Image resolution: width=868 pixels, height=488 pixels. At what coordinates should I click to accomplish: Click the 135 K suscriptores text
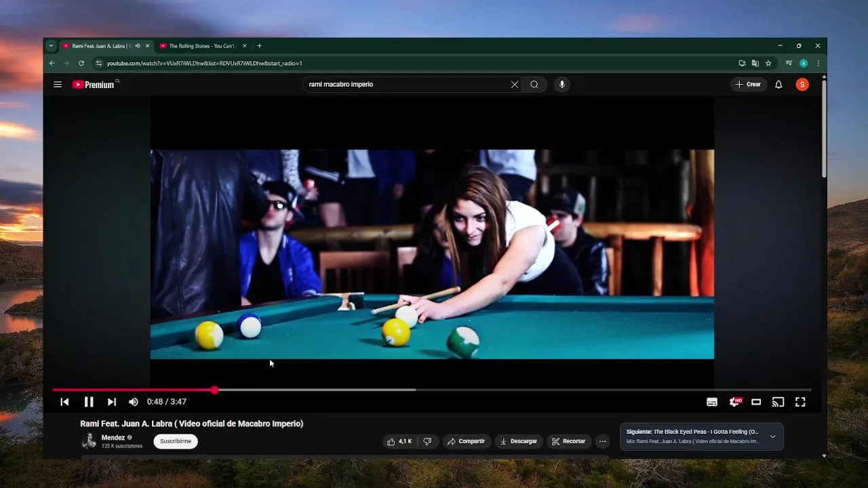[122, 446]
